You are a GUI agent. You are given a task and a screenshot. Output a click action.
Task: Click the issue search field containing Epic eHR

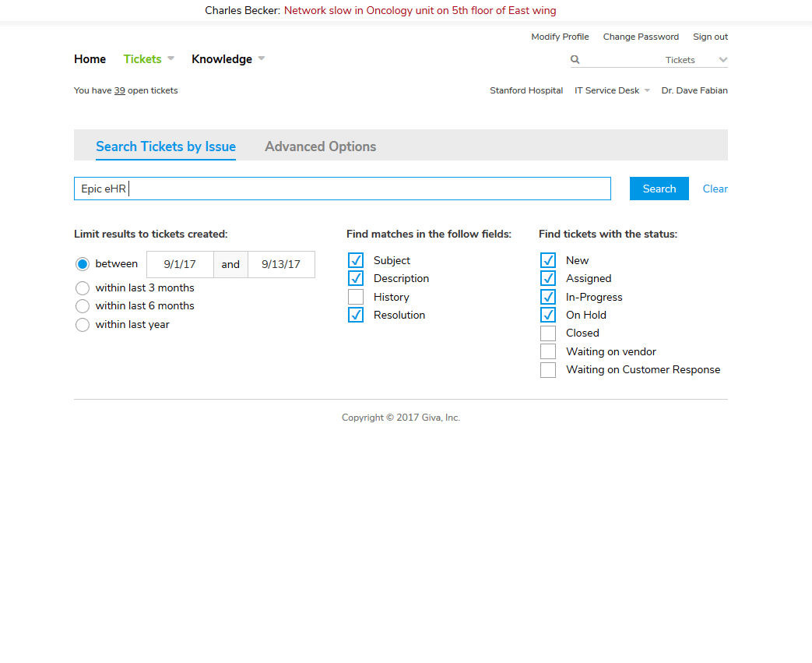343,189
